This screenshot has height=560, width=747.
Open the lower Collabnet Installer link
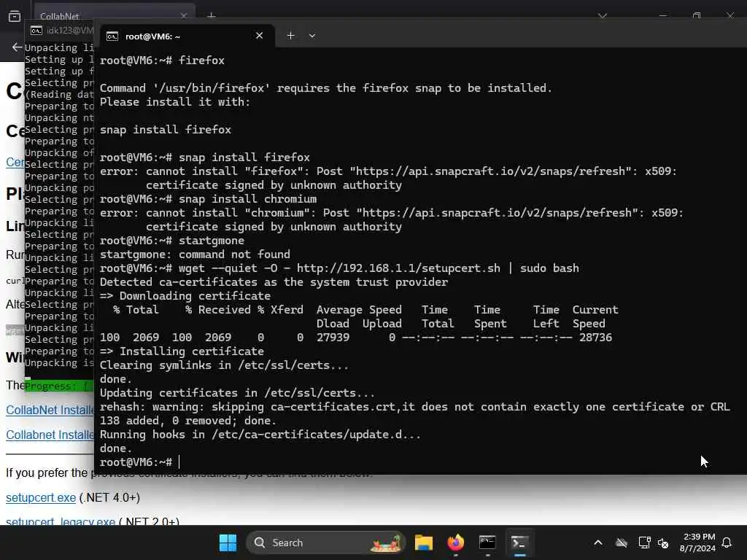click(x=50, y=435)
